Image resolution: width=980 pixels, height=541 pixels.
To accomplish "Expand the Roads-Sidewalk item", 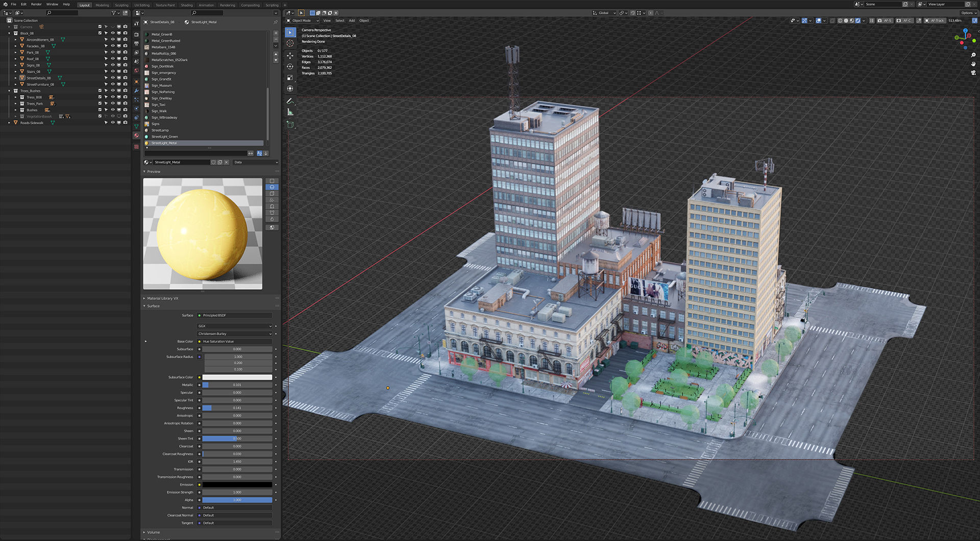I will pyautogui.click(x=9, y=123).
